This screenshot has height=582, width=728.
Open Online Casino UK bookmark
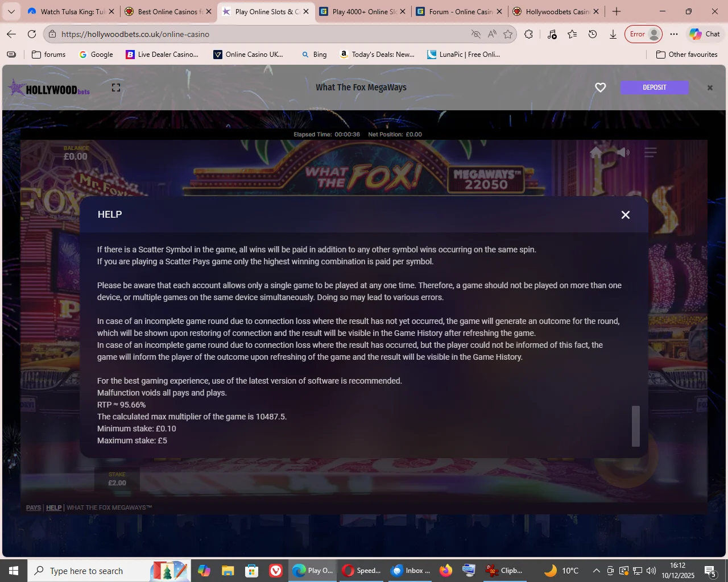coord(249,55)
